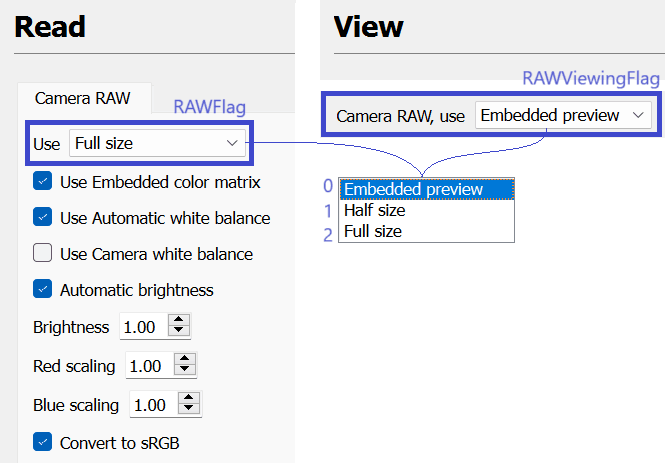The image size is (665, 463).
Task: Toggle Convert to sRGB checkbox
Action: [42, 442]
